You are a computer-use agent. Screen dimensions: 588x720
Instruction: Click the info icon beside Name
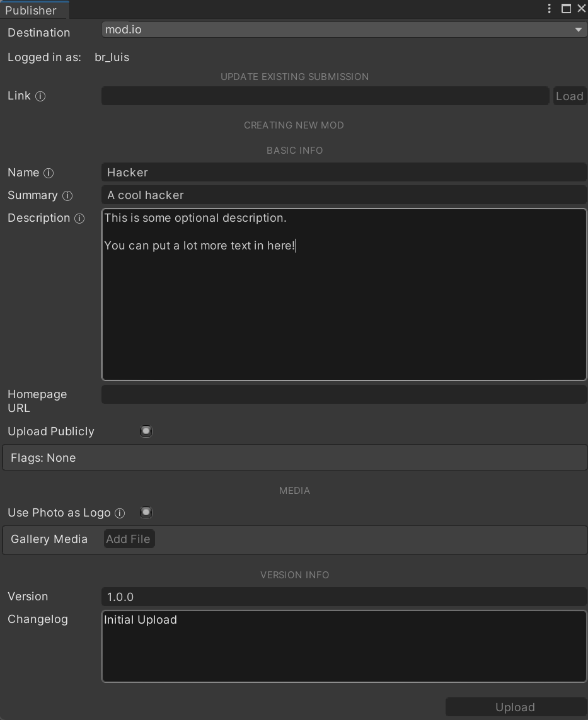point(49,173)
